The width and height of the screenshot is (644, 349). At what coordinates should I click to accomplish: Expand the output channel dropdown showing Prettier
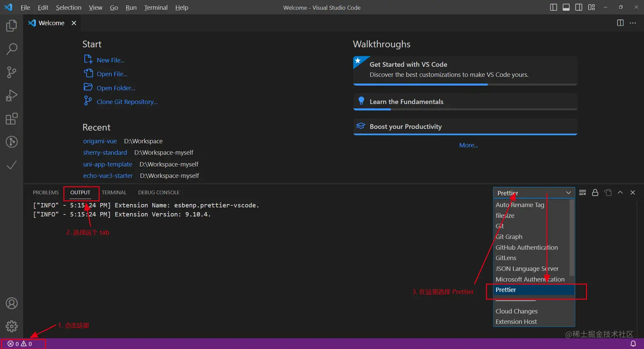(534, 193)
